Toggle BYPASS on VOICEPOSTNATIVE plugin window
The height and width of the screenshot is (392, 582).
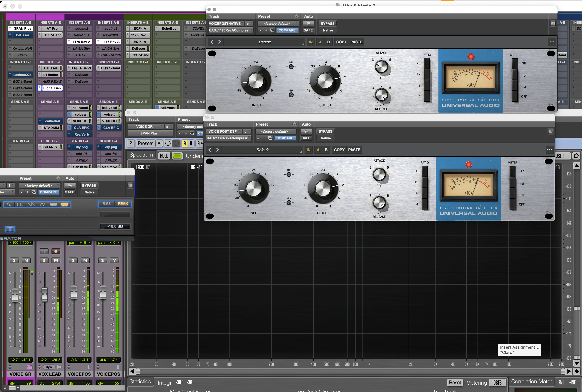(x=327, y=24)
